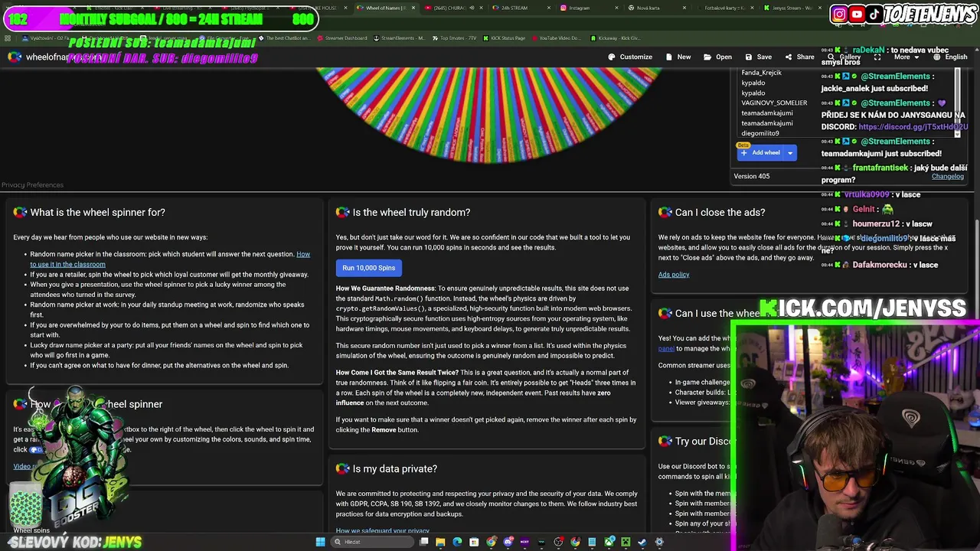Viewport: 980px width, 551px height.
Task: Open YouTube Video Do... bookmark
Action: (x=556, y=37)
